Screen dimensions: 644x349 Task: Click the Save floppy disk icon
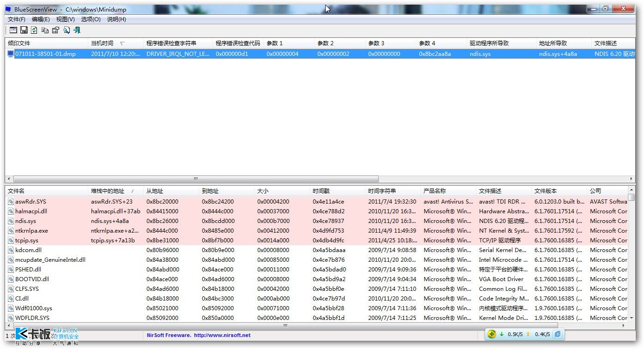click(24, 30)
